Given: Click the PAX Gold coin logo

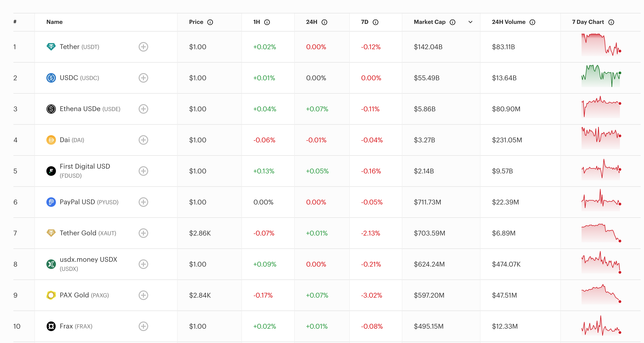Looking at the screenshot, I should pos(51,295).
